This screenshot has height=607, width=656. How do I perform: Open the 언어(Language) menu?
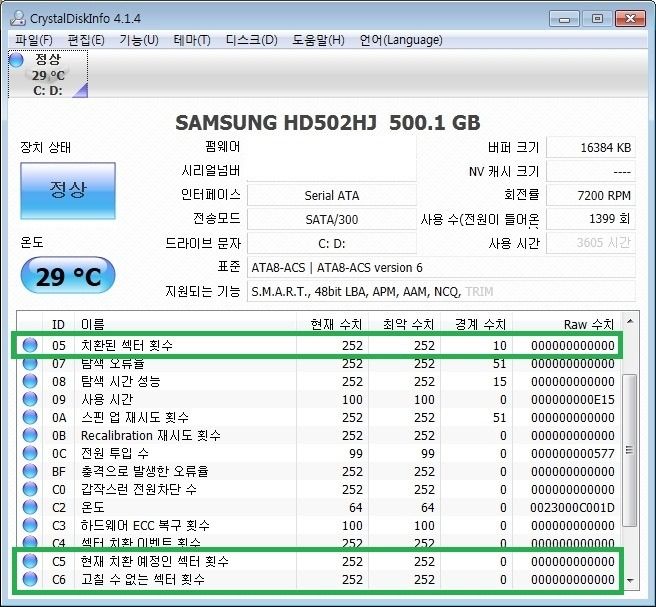(x=401, y=40)
